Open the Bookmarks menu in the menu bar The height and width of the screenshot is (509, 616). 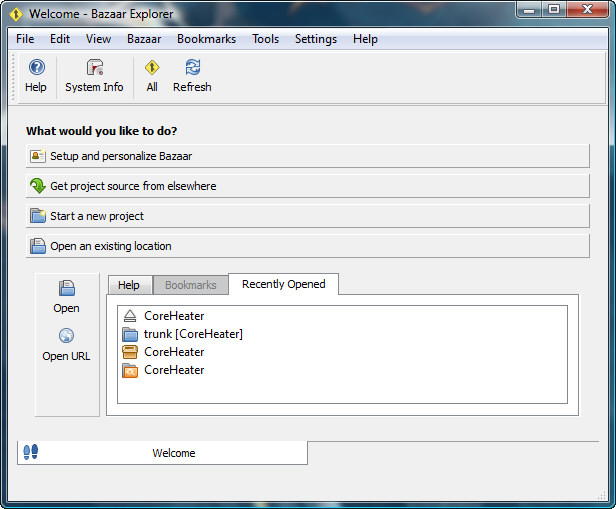pos(206,39)
